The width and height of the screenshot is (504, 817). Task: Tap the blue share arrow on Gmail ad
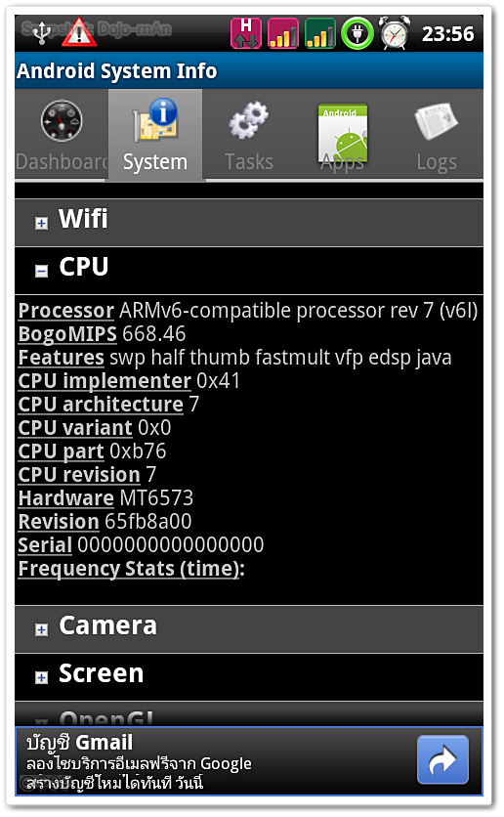click(442, 759)
